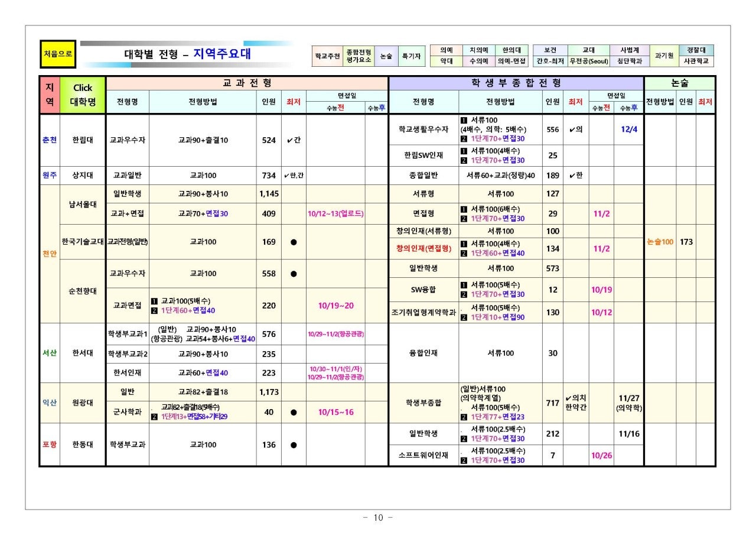Select the 수의예 link
This screenshot has width=756, height=535.
click(x=478, y=61)
